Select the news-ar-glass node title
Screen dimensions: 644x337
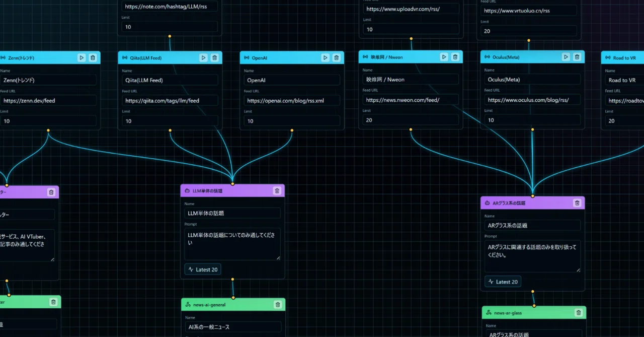click(508, 313)
